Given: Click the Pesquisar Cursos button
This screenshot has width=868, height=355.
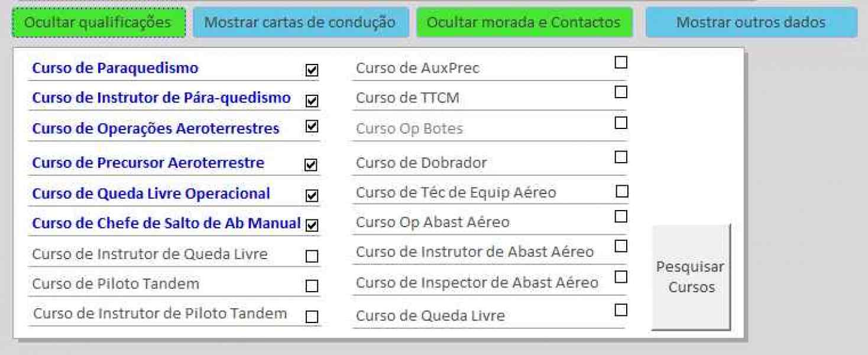Looking at the screenshot, I should [x=691, y=277].
